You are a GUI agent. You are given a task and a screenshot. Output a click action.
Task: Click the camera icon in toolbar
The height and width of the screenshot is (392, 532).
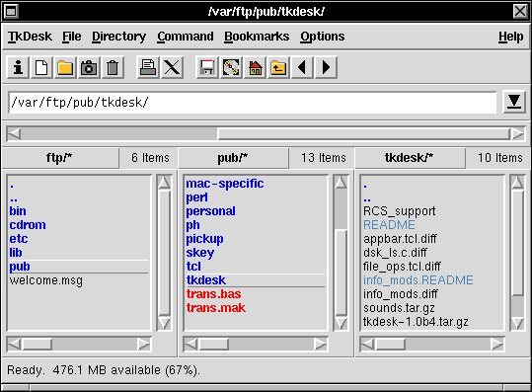click(89, 67)
